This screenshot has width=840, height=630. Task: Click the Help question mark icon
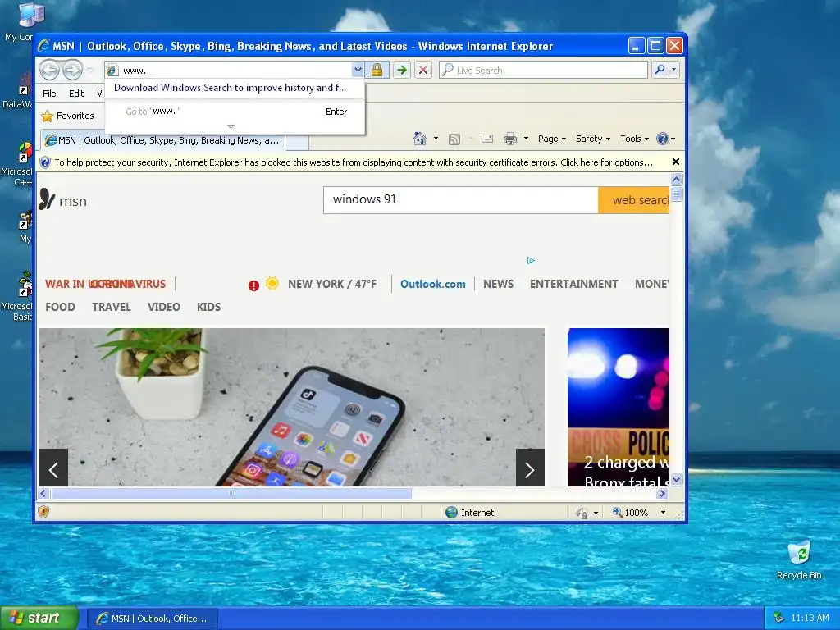click(663, 139)
